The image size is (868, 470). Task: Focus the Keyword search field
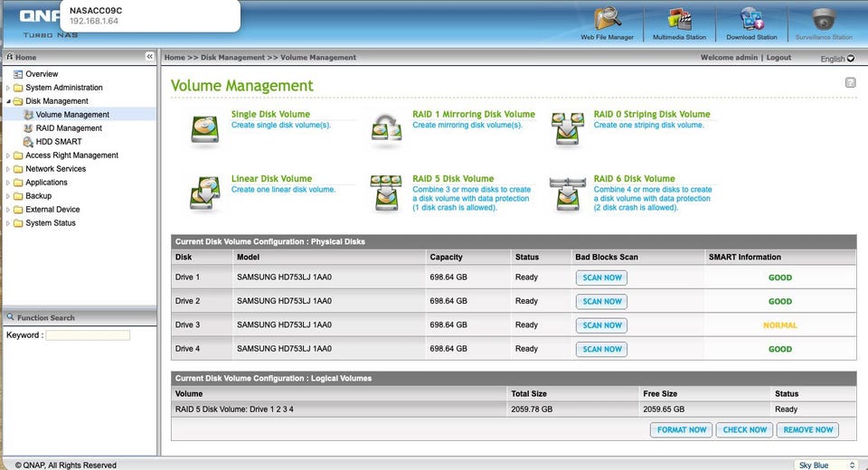[88, 335]
